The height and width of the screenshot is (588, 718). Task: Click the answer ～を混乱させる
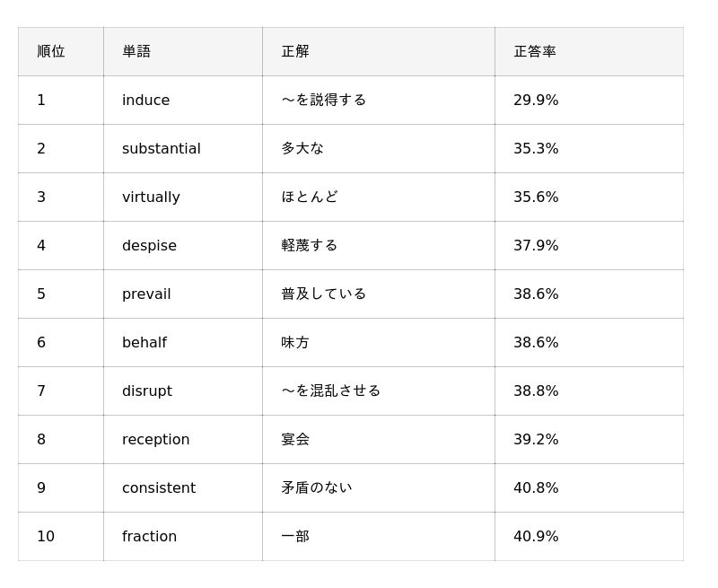click(330, 391)
